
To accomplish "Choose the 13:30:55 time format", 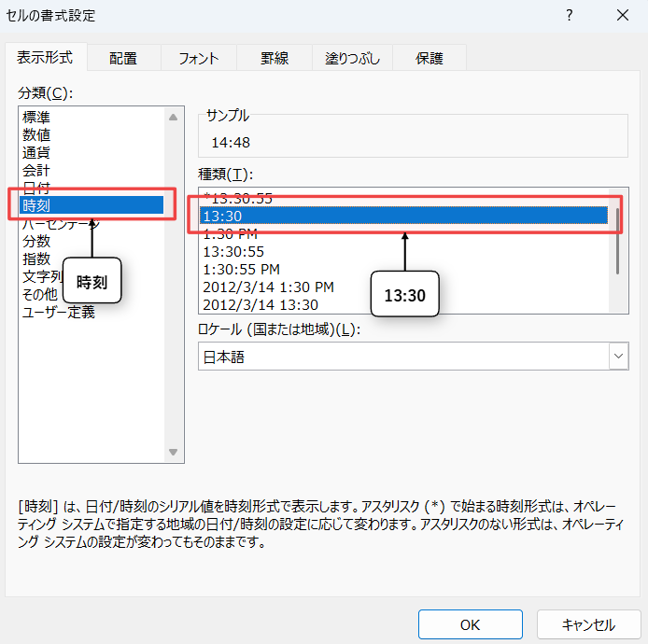I will point(233,251).
